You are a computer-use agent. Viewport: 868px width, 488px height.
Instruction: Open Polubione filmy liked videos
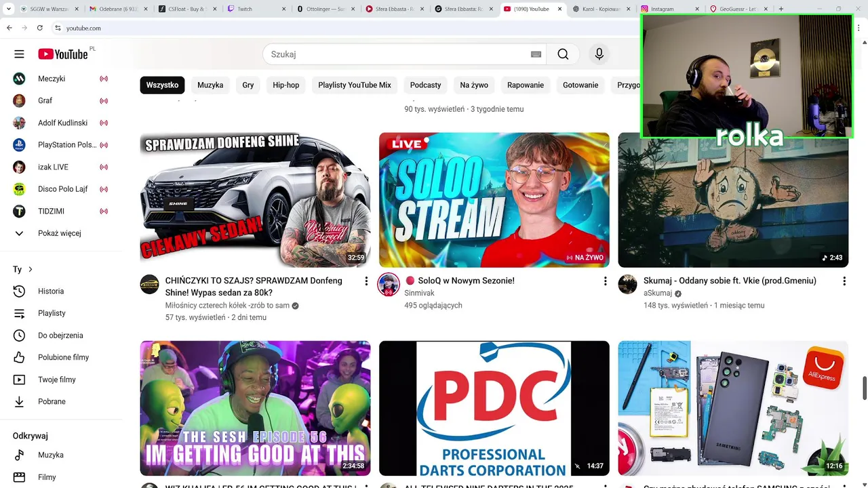[61, 357]
